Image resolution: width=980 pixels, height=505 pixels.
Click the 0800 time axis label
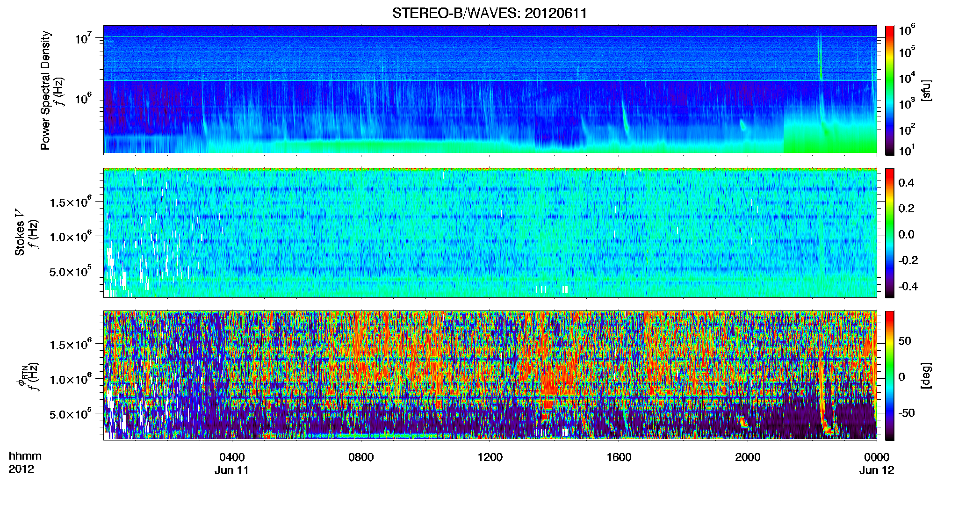click(x=361, y=457)
